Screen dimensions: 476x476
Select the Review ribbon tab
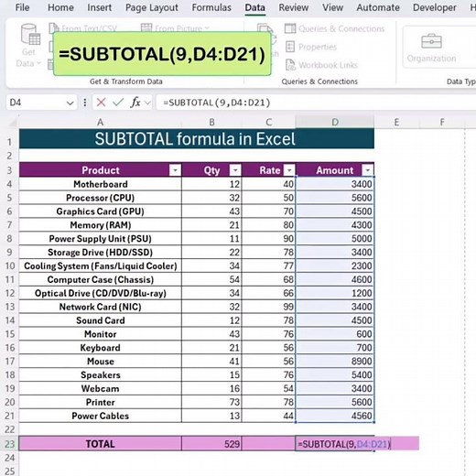294,7
